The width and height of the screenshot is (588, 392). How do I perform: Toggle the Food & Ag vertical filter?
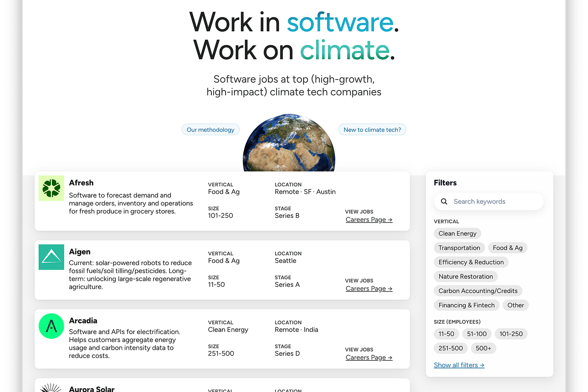point(508,248)
